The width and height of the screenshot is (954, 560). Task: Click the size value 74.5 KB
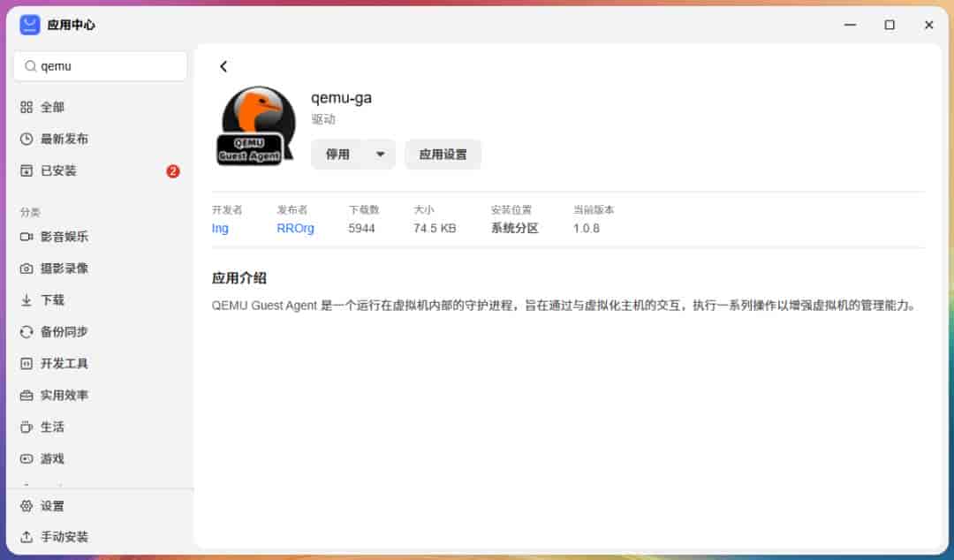[435, 228]
